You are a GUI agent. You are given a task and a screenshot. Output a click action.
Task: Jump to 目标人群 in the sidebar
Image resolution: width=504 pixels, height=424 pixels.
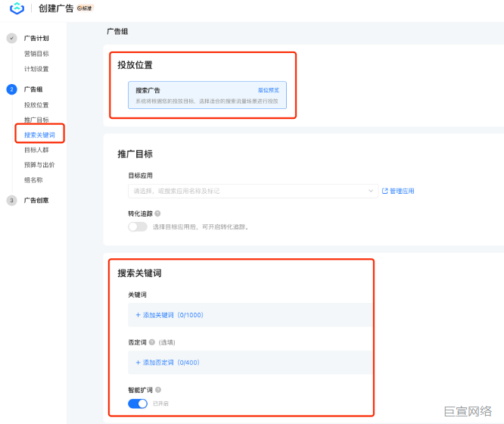point(36,150)
